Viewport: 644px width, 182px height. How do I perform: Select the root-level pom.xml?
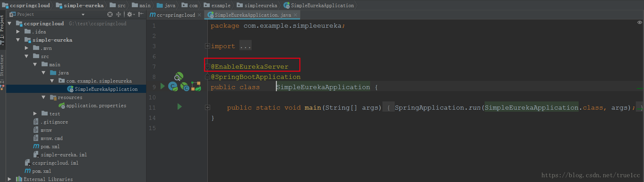point(42,171)
